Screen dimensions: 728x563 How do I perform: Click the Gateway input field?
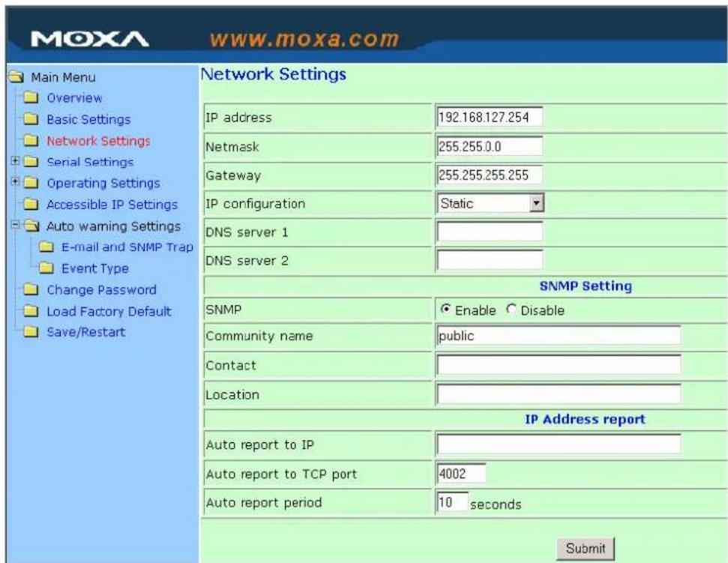click(x=490, y=175)
